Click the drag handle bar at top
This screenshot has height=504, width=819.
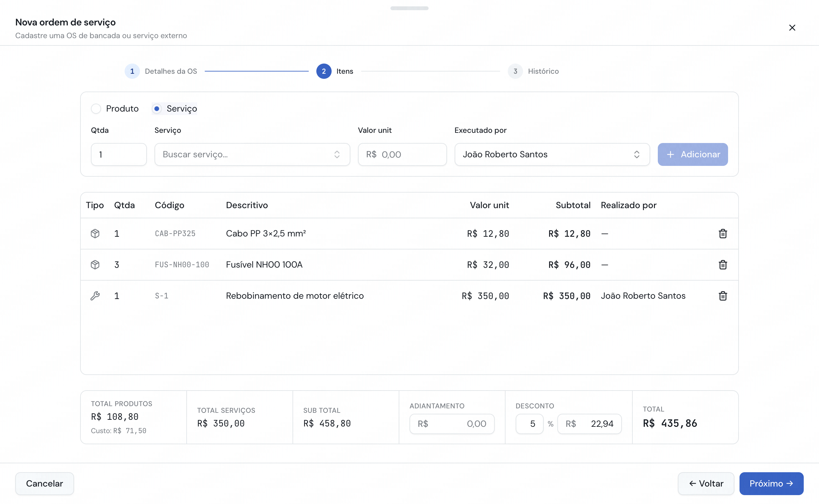(409, 8)
